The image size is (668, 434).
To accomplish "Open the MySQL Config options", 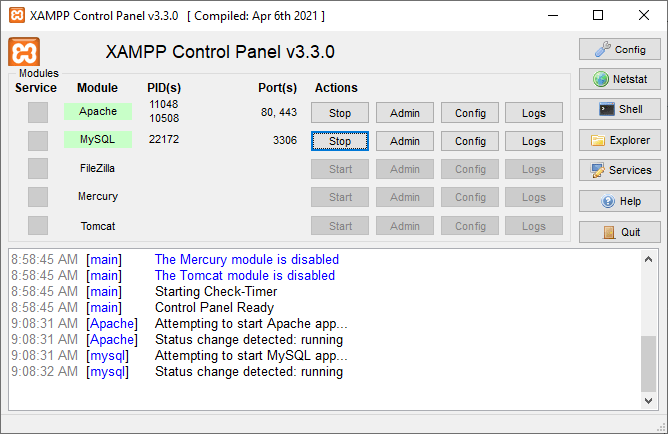I will coord(470,141).
